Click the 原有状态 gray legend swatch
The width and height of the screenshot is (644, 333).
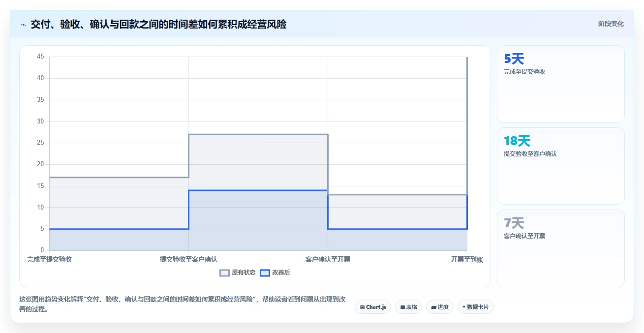pos(225,272)
